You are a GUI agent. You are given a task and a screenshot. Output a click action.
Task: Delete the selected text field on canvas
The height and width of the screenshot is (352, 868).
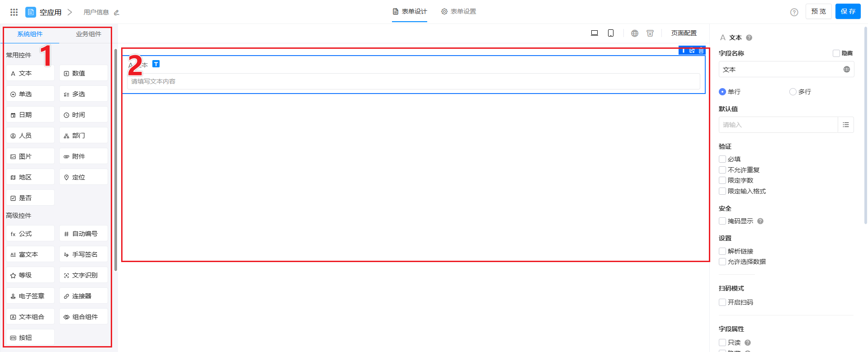point(701,51)
